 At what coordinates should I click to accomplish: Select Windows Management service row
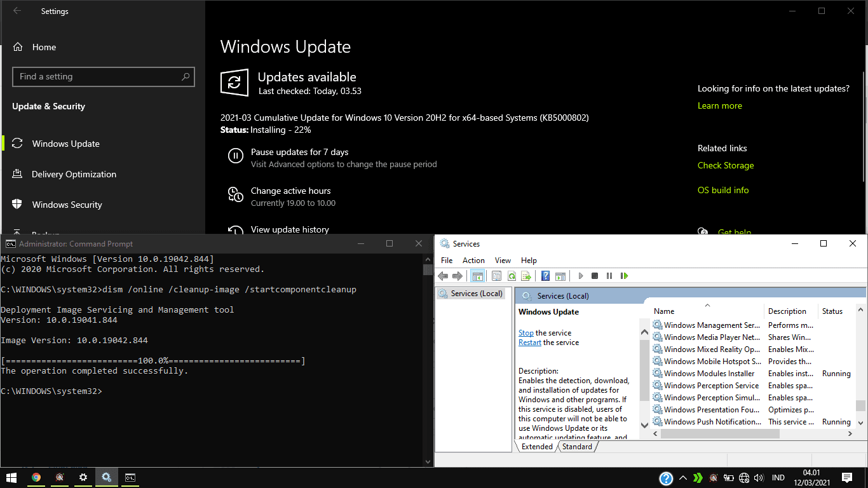pos(752,325)
